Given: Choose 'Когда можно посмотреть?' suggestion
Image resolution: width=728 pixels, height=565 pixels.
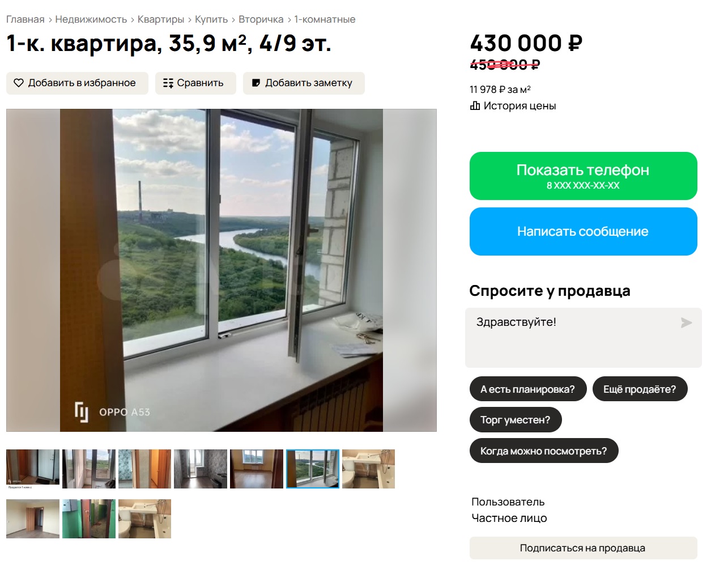Looking at the screenshot, I should click(x=543, y=451).
